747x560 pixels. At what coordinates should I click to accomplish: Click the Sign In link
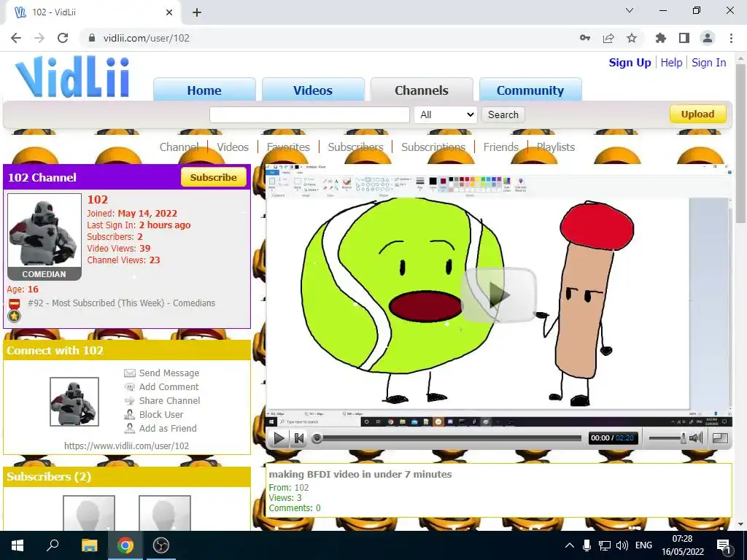tap(709, 63)
